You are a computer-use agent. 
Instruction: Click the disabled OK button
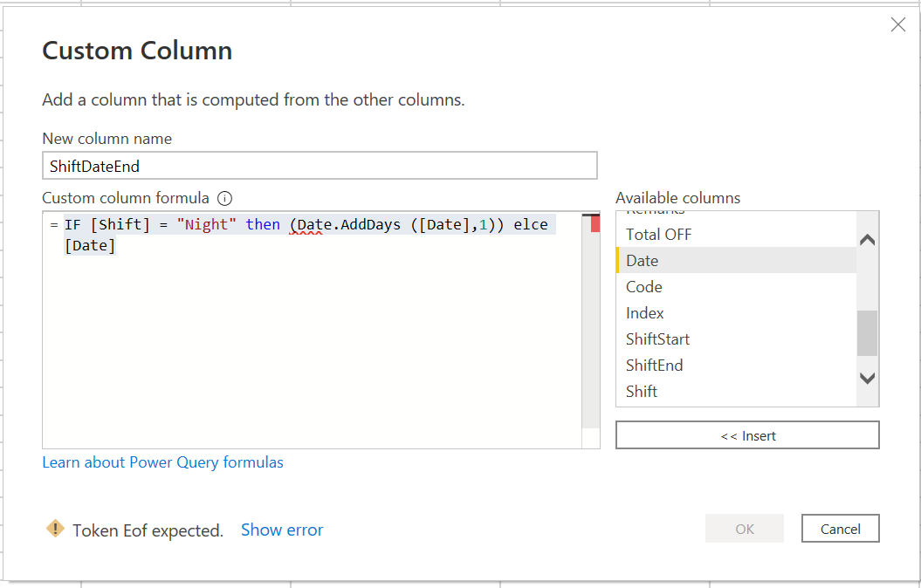(744, 529)
